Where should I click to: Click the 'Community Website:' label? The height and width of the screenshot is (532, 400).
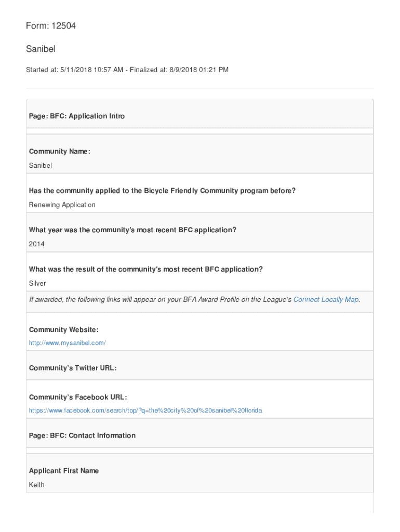(x=64, y=330)
